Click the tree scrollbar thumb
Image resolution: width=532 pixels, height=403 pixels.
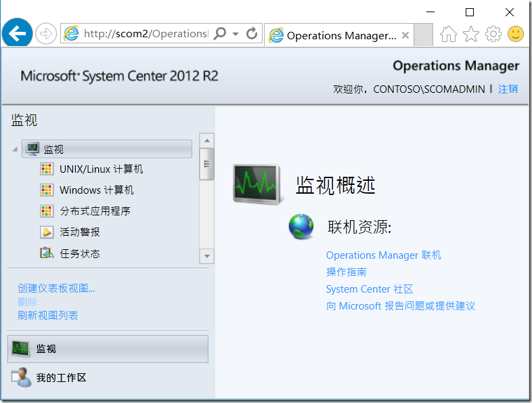coord(207,164)
